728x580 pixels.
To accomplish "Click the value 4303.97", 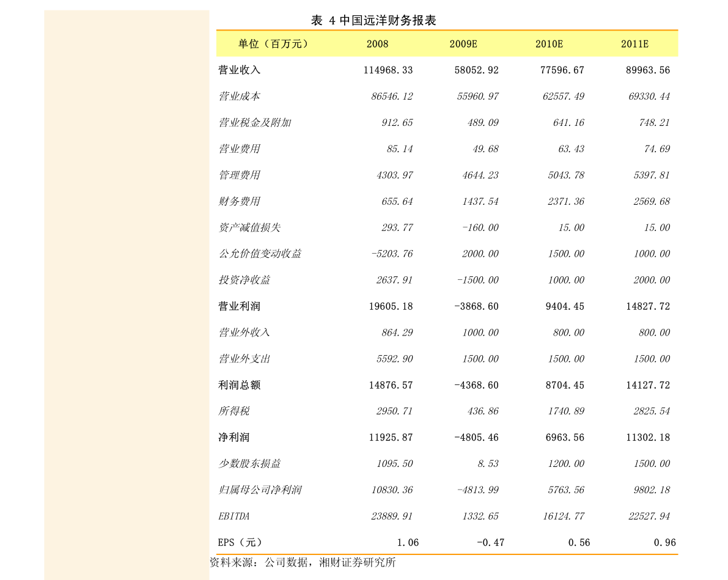I will point(395,175).
